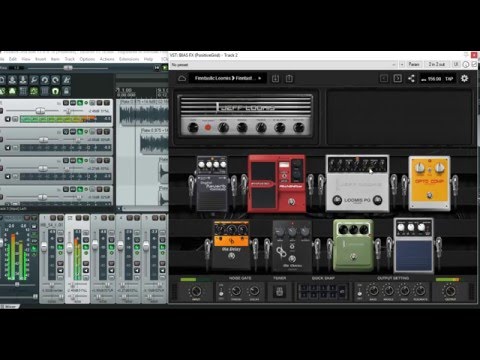
Task: Select the orange delay pedal
Action: [x=231, y=245]
